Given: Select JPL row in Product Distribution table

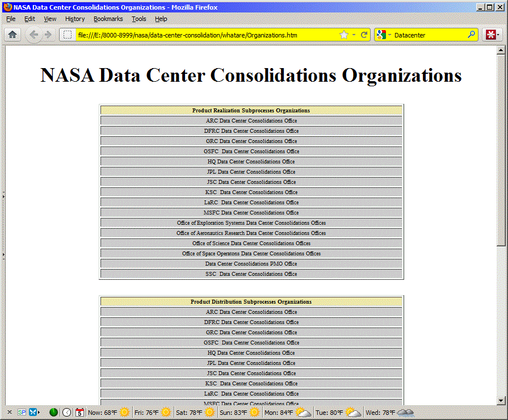Looking at the screenshot, I should 251,363.
